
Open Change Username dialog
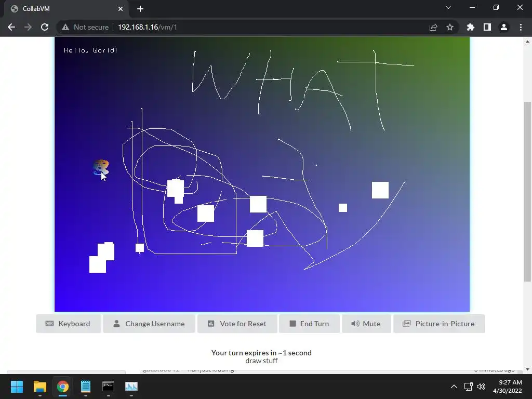(x=149, y=324)
